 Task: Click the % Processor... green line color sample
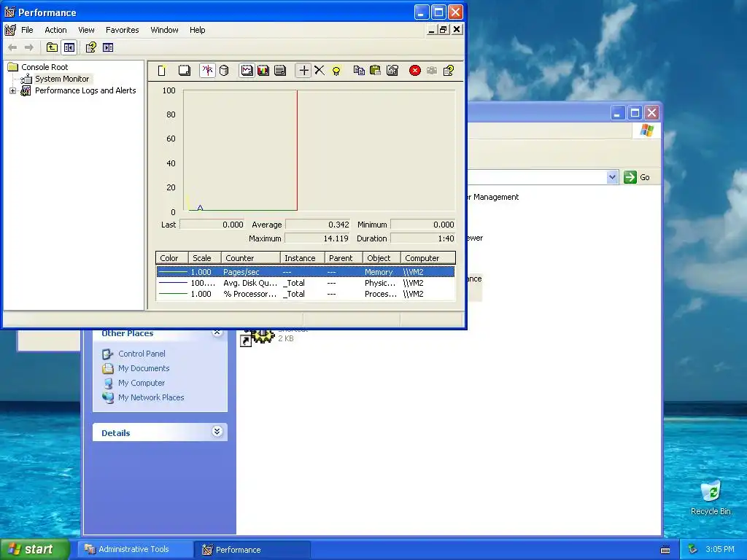(x=172, y=294)
